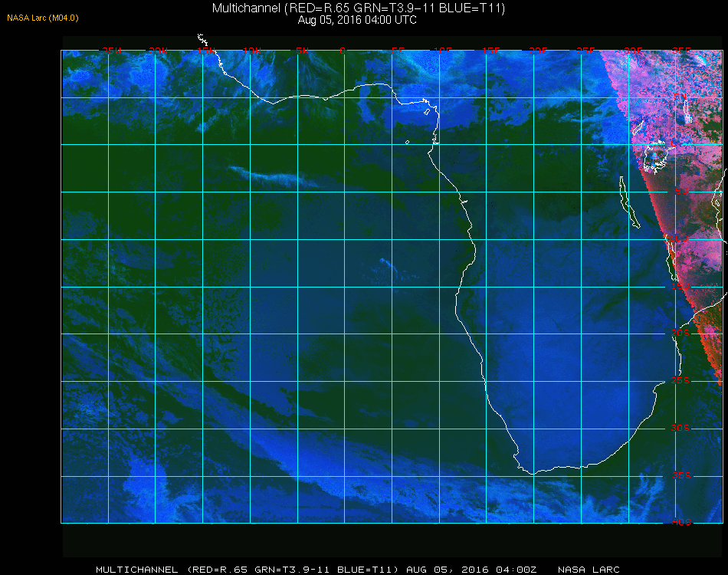Screen dimensions: 728x575
Task: Click the bottom "AUG 05, 2016 04:00Z" timestamp
Action: 471,570
